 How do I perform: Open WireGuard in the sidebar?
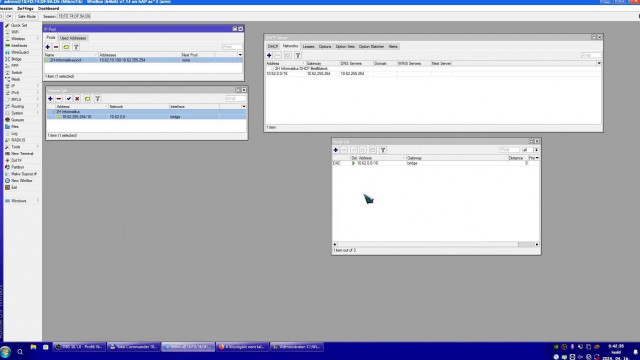[x=20, y=52]
